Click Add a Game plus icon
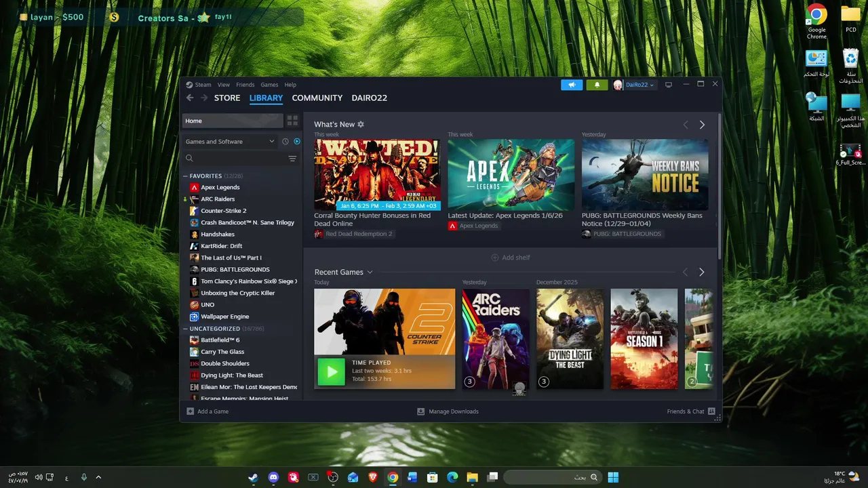The width and height of the screenshot is (868, 488). pos(190,411)
